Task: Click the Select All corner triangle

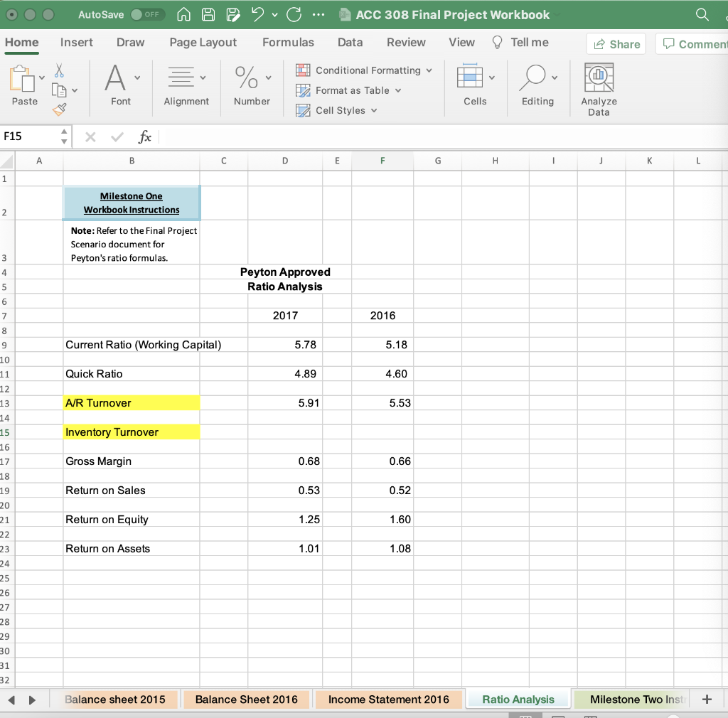Action: [7, 161]
